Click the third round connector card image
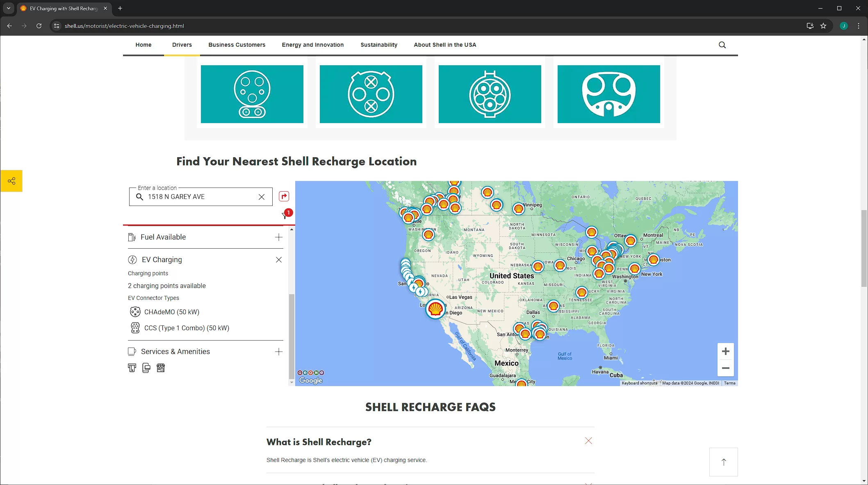The height and width of the screenshot is (485, 868). pos(490,94)
